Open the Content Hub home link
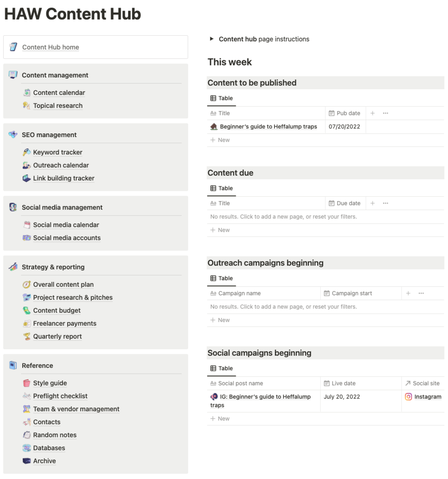Image resolution: width=448 pixels, height=479 pixels. pyautogui.click(x=51, y=47)
